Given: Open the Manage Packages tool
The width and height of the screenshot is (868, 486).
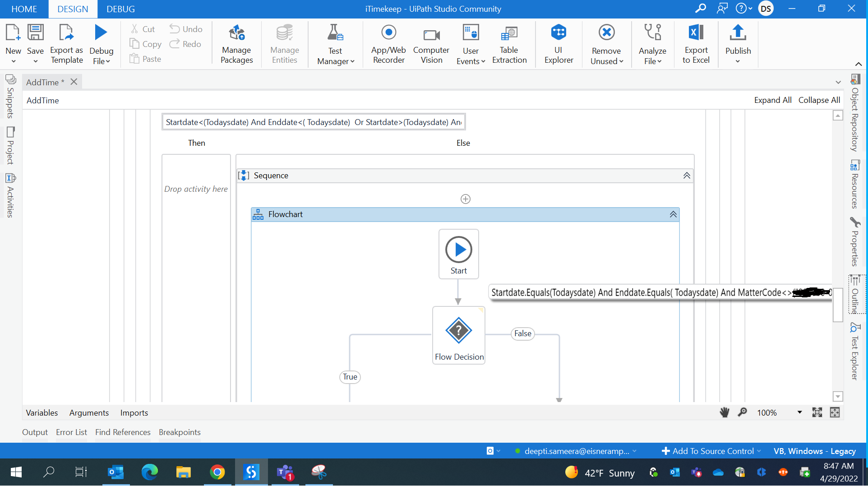Looking at the screenshot, I should 236,44.
